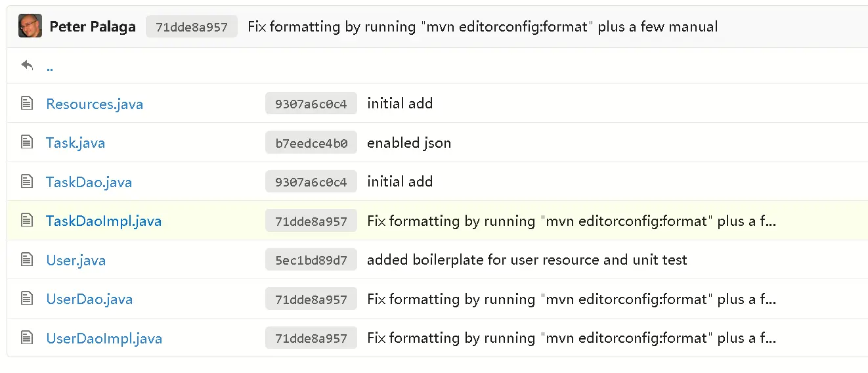Open the latest commit message in header
868x373 pixels.
tap(483, 27)
